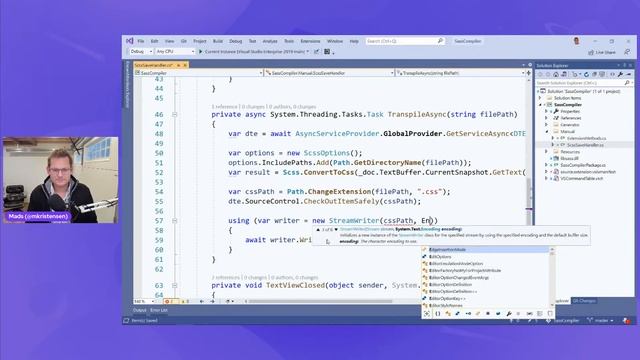This screenshot has height=360, width=640.
Task: Expand the Resources folder
Action: point(547,151)
